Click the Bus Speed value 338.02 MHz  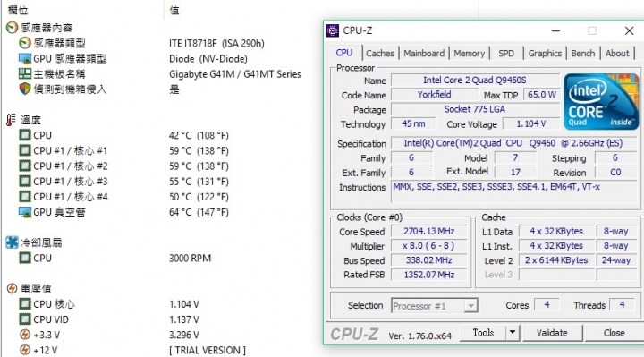coord(429,260)
